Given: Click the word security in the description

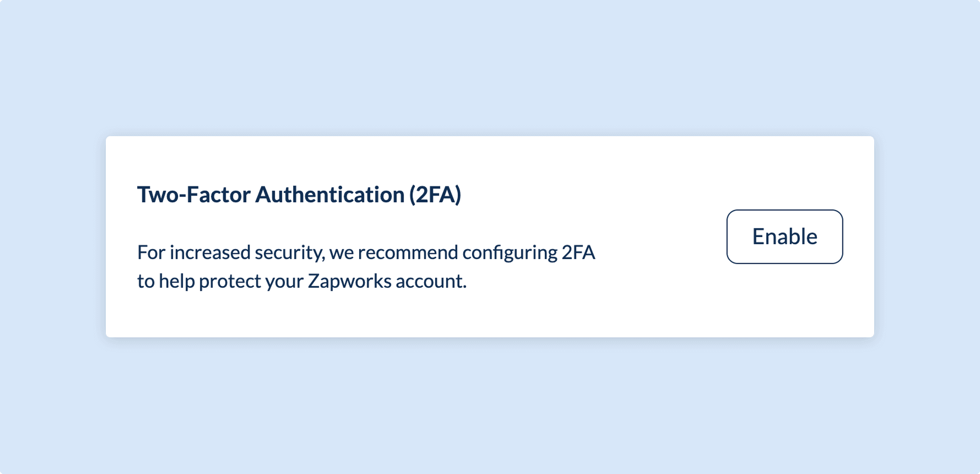Looking at the screenshot, I should (x=290, y=253).
